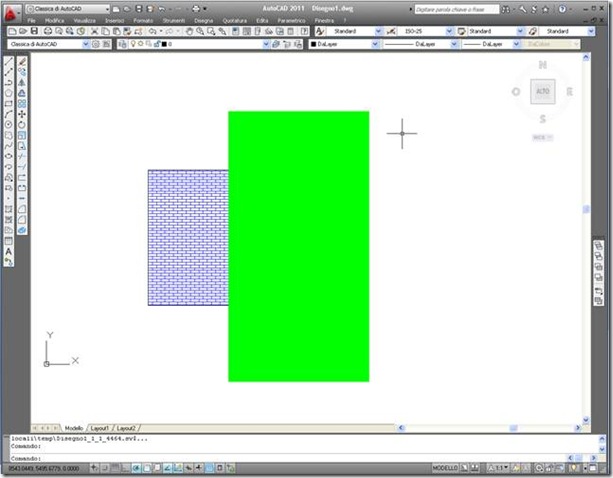Select the Move modify tool
Image resolution: width=613 pixels, height=478 pixels.
coord(22,114)
